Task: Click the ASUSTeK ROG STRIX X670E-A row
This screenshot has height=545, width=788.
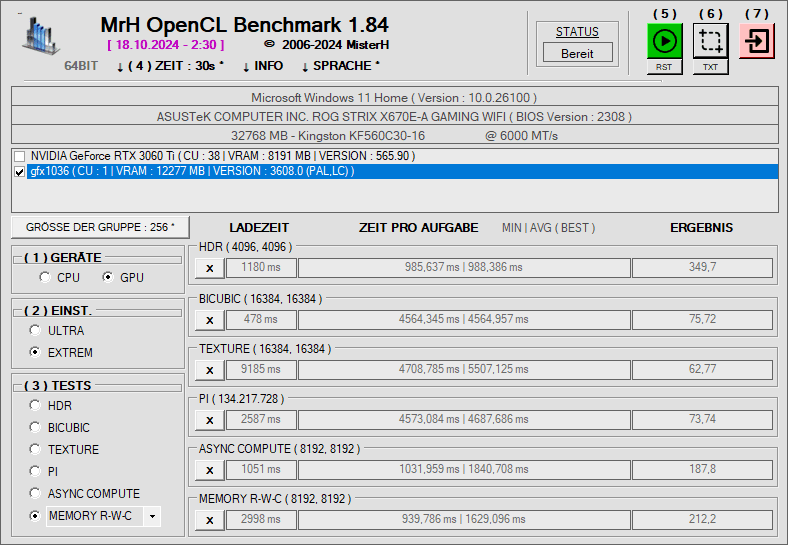Action: pyautogui.click(x=395, y=117)
